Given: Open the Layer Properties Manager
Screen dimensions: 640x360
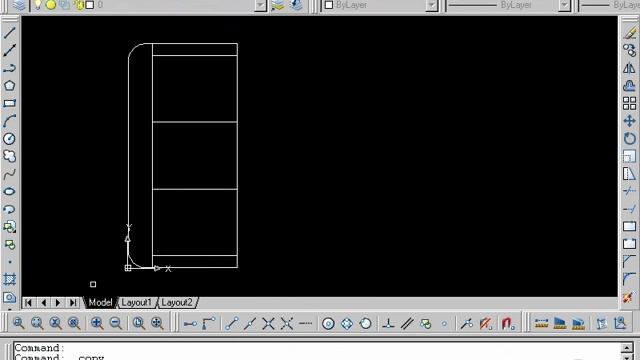Looking at the screenshot, I should coord(19,5).
